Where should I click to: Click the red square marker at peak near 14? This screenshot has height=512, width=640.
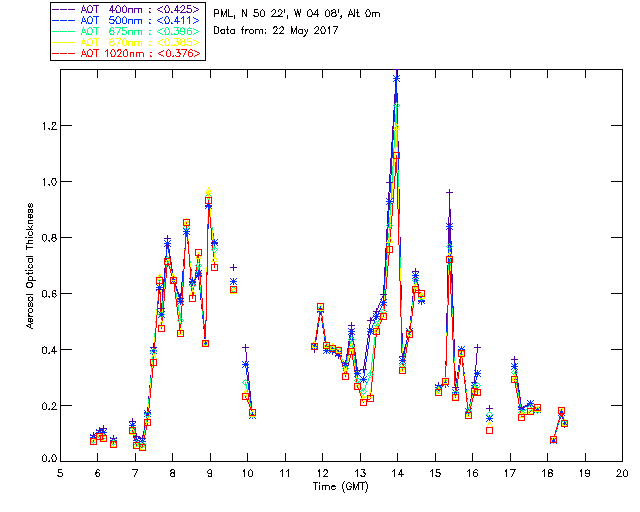point(396,156)
